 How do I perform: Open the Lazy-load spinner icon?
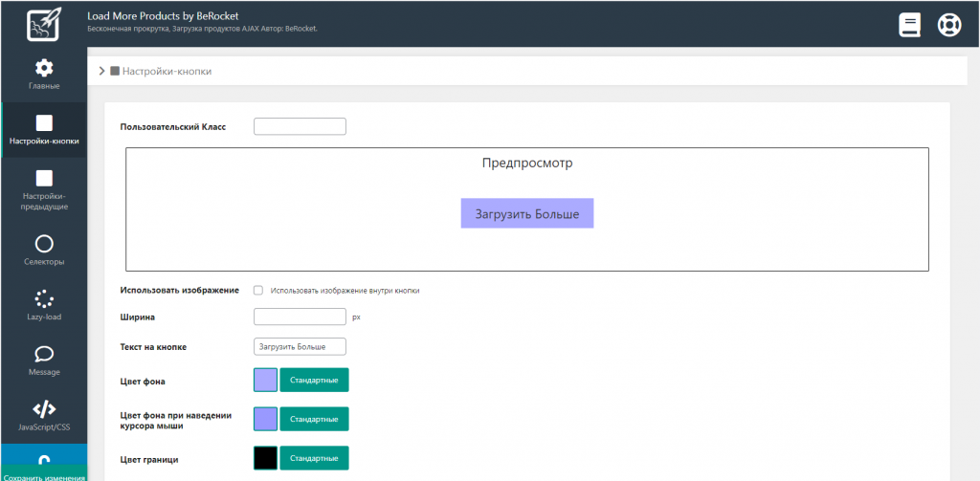click(44, 299)
